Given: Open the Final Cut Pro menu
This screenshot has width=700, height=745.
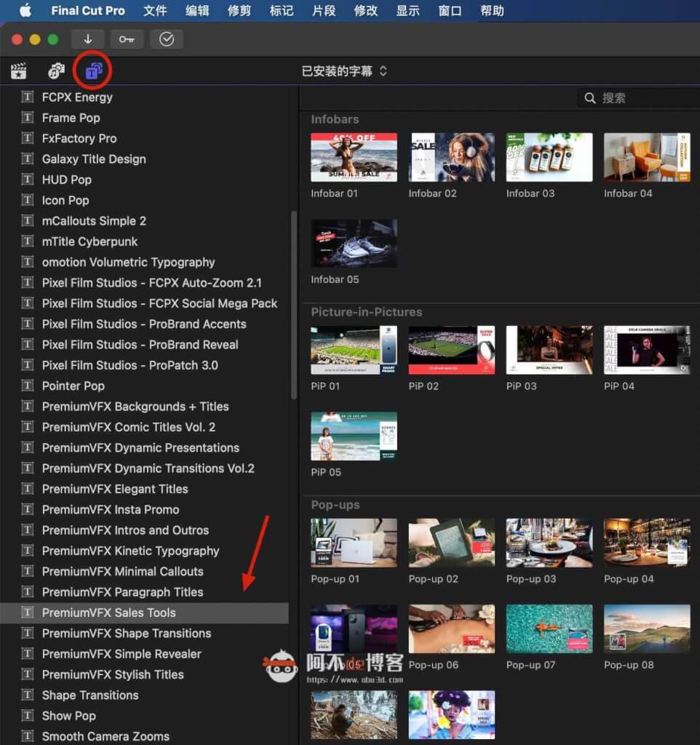Looking at the screenshot, I should point(88,10).
